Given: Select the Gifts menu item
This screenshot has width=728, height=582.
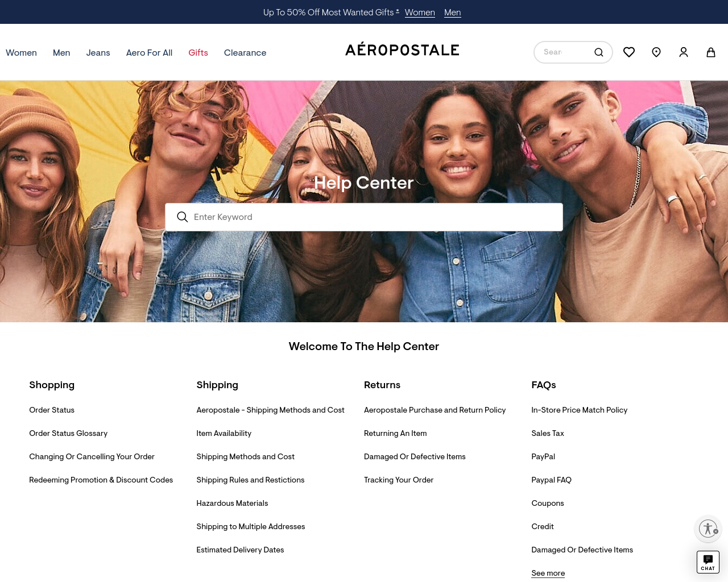Looking at the screenshot, I should [198, 52].
